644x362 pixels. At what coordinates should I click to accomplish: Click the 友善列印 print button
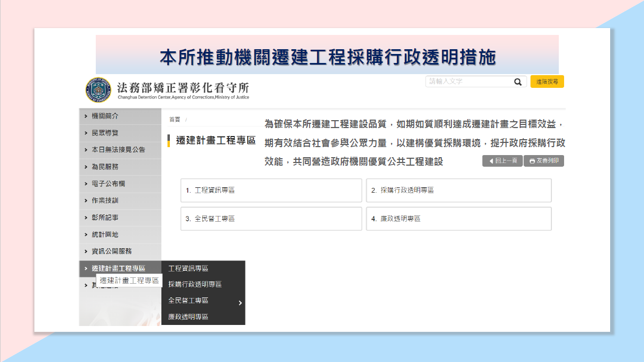pyautogui.click(x=543, y=161)
